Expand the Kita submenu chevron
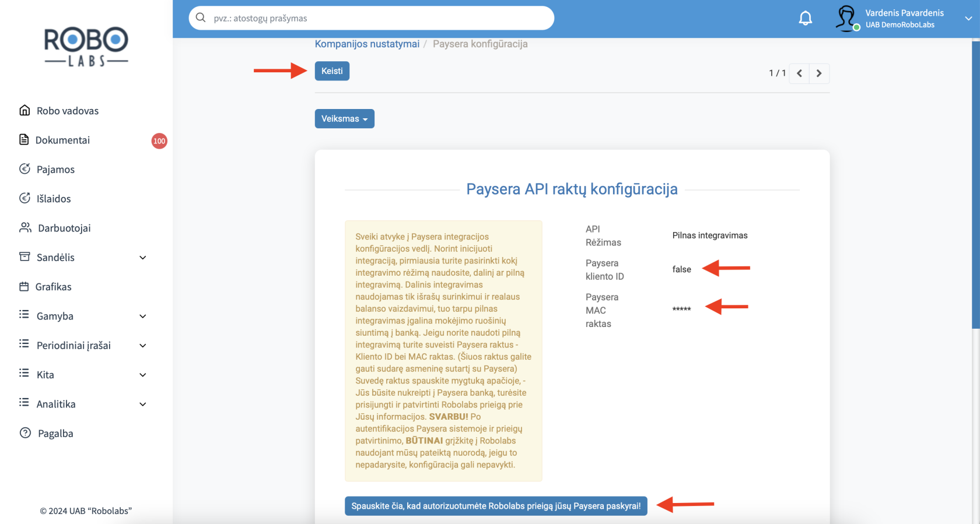 point(143,375)
